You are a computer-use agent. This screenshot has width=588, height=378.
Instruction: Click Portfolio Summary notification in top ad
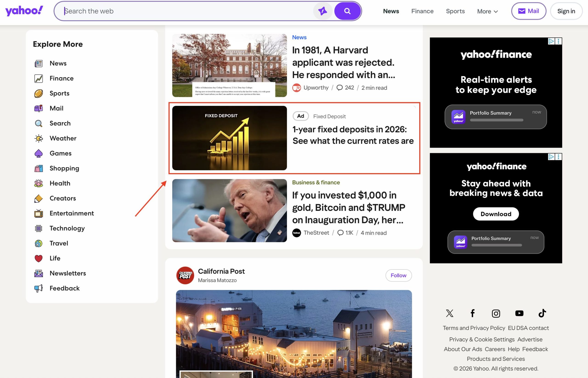point(495,117)
